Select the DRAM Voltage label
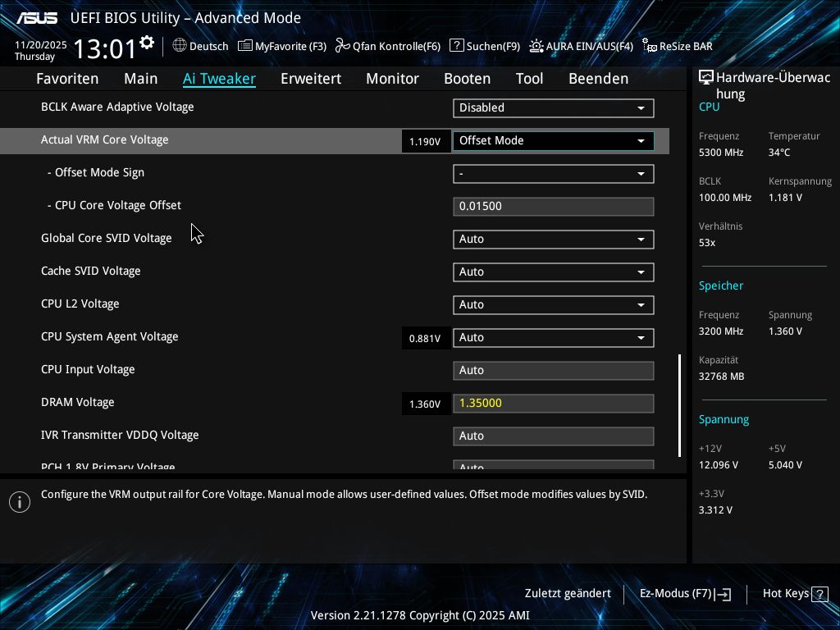Image resolution: width=840 pixels, height=630 pixels. click(x=78, y=402)
